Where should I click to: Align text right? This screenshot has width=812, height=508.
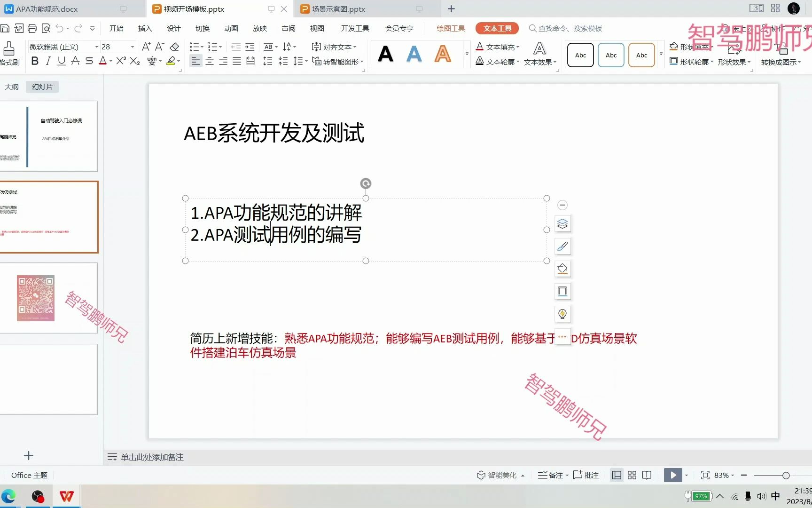pos(223,61)
